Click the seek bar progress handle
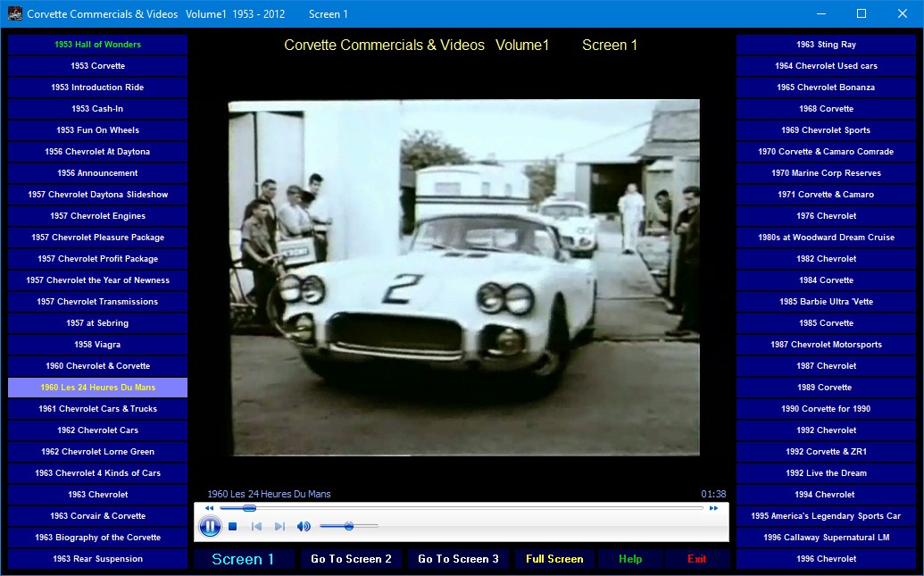924x576 pixels. [249, 508]
